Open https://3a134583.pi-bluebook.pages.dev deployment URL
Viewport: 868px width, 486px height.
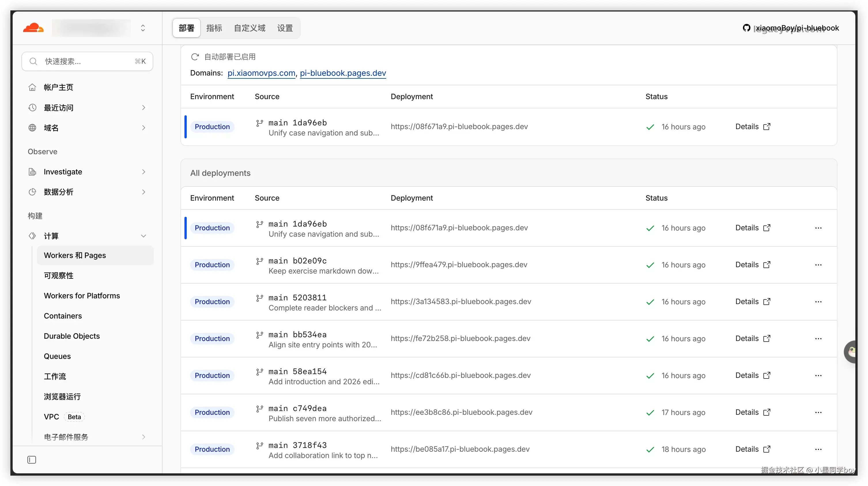tap(461, 302)
